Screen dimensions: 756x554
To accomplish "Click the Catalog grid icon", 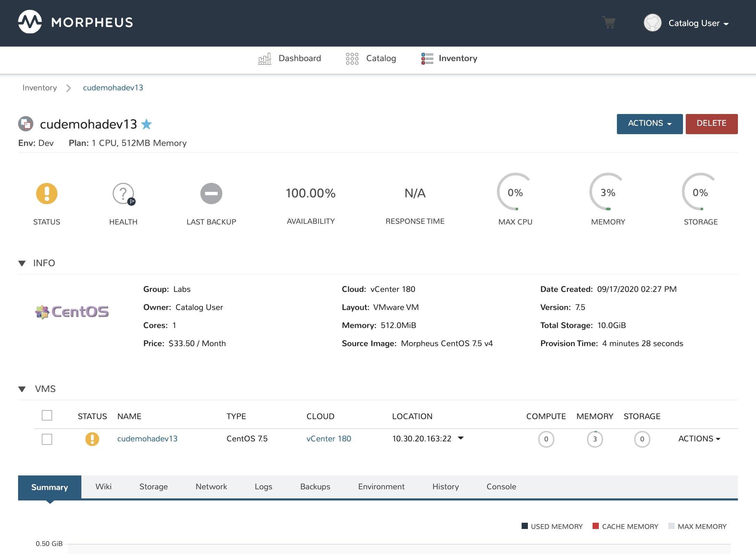I will 352,58.
